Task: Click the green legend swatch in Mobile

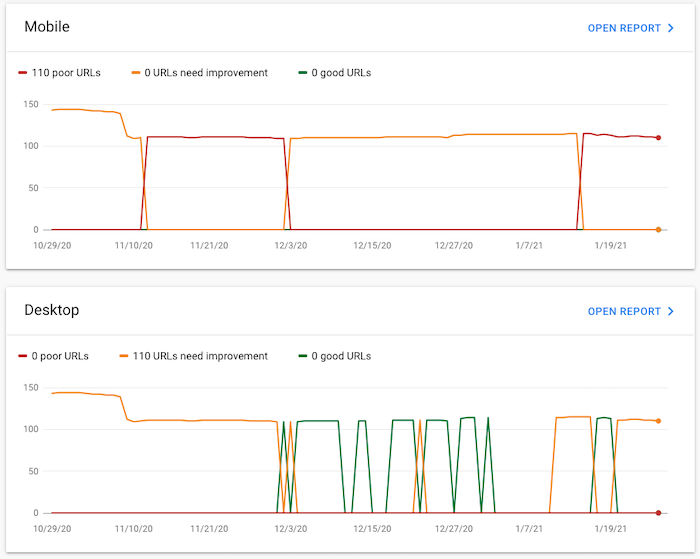Action: point(303,72)
